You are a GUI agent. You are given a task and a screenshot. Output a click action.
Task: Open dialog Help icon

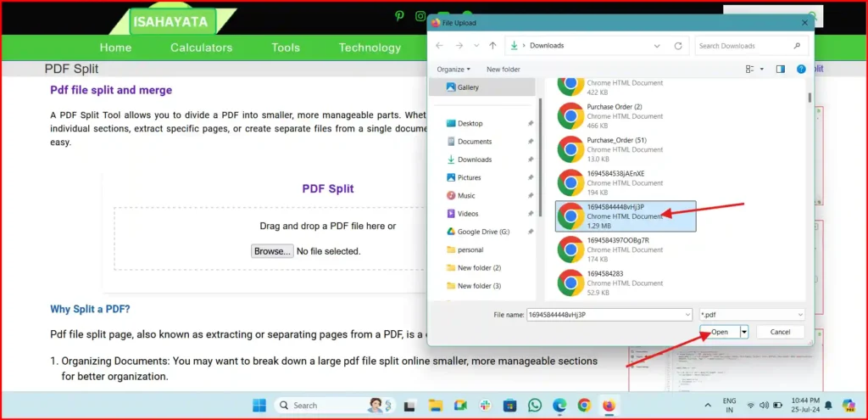[801, 70]
